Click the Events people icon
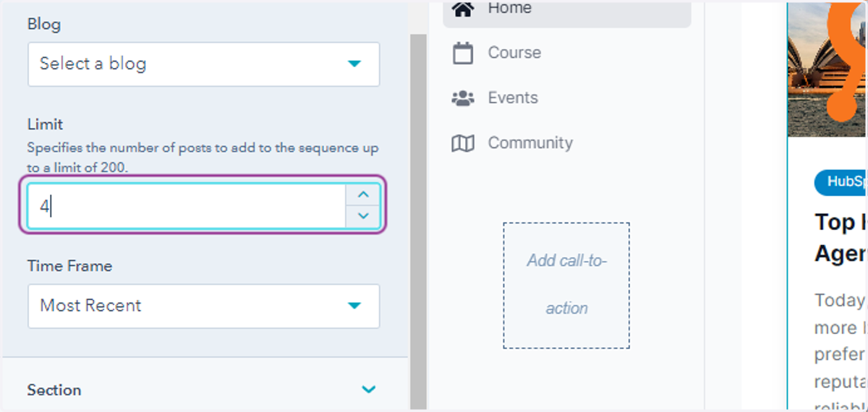The width and height of the screenshot is (868, 412). point(463,98)
